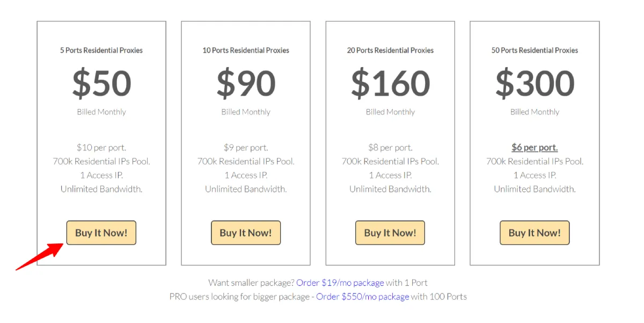
Task: Select the 10 Ports Residential Proxies title
Action: 246,51
